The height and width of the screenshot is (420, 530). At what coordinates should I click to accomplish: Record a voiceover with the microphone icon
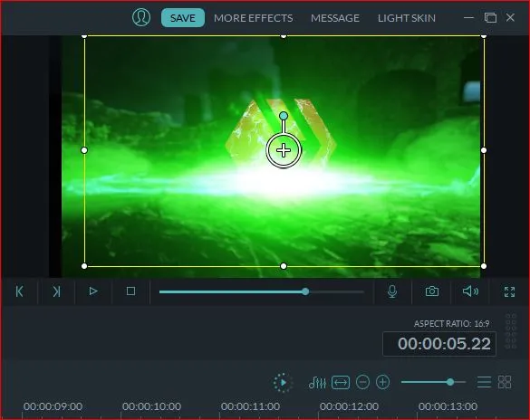[392, 291]
